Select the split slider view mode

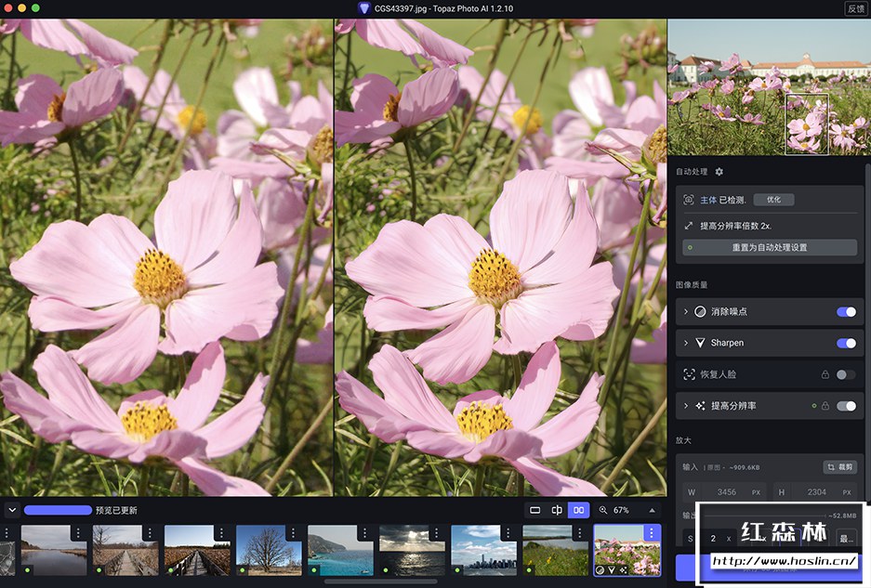click(557, 510)
